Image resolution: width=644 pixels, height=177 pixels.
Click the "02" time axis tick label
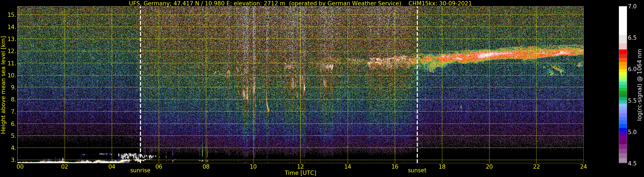(x=65, y=166)
